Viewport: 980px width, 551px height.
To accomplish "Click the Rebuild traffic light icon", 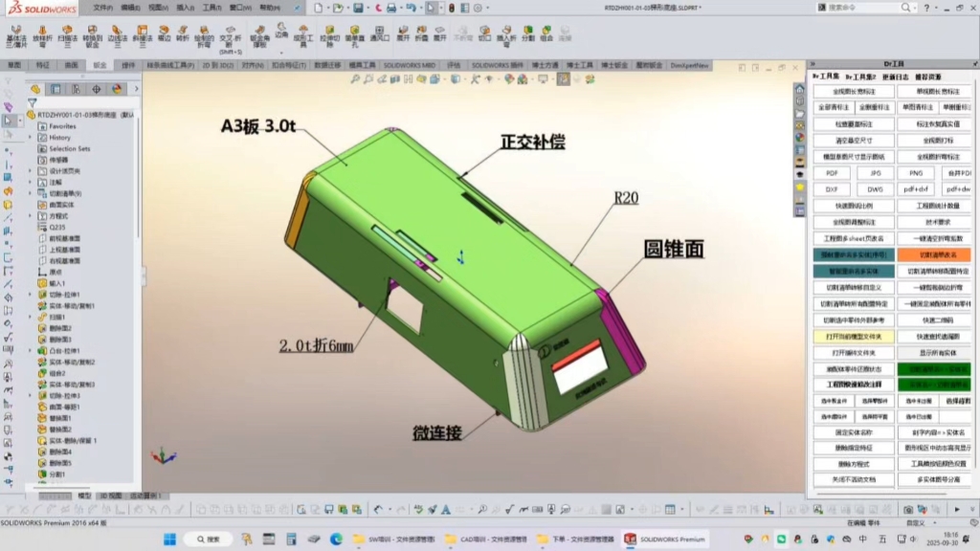I will point(452,8).
